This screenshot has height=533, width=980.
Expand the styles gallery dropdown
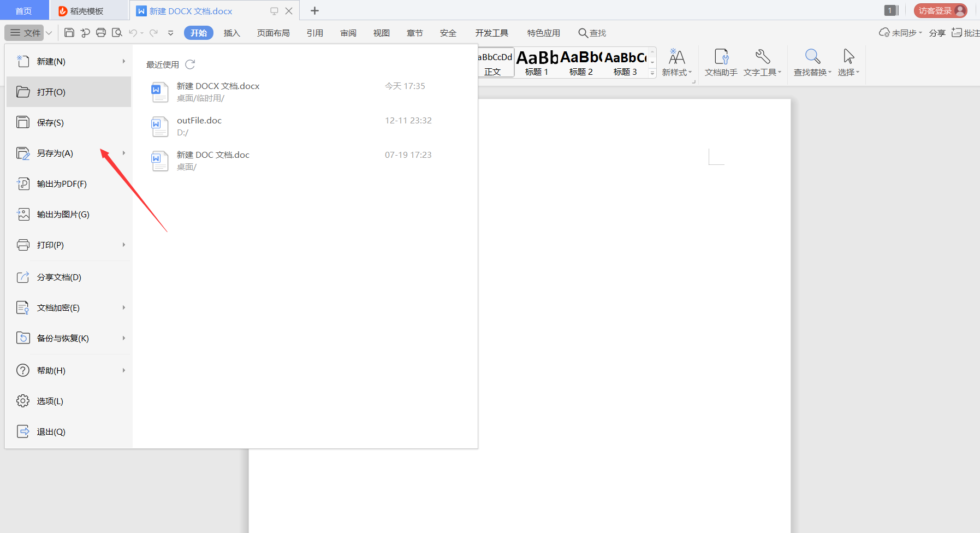click(652, 73)
